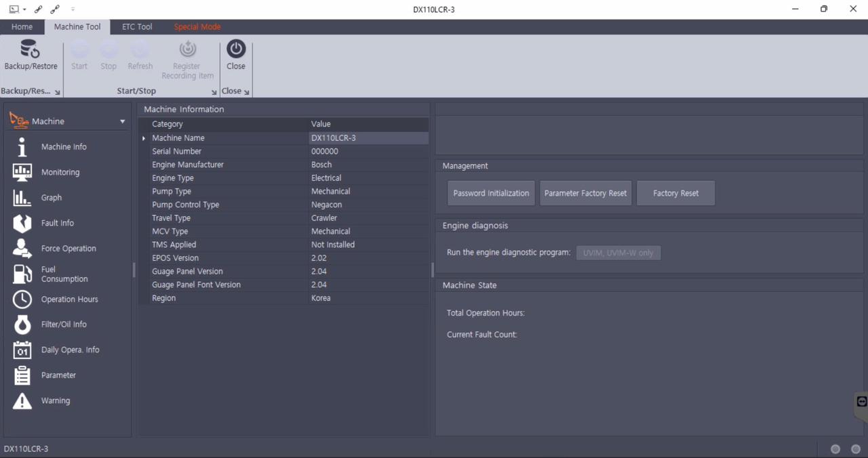Expand the Backup/Restore group launcher arrow

[x=58, y=92]
